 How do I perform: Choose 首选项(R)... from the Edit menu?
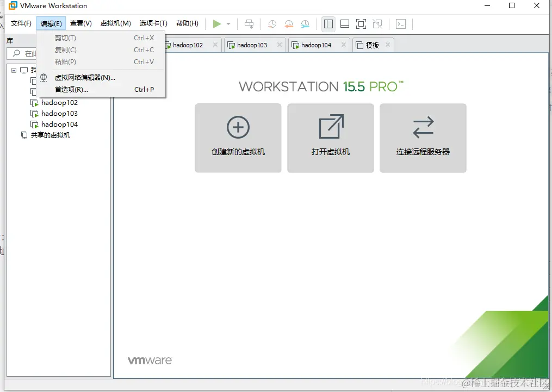click(101, 89)
